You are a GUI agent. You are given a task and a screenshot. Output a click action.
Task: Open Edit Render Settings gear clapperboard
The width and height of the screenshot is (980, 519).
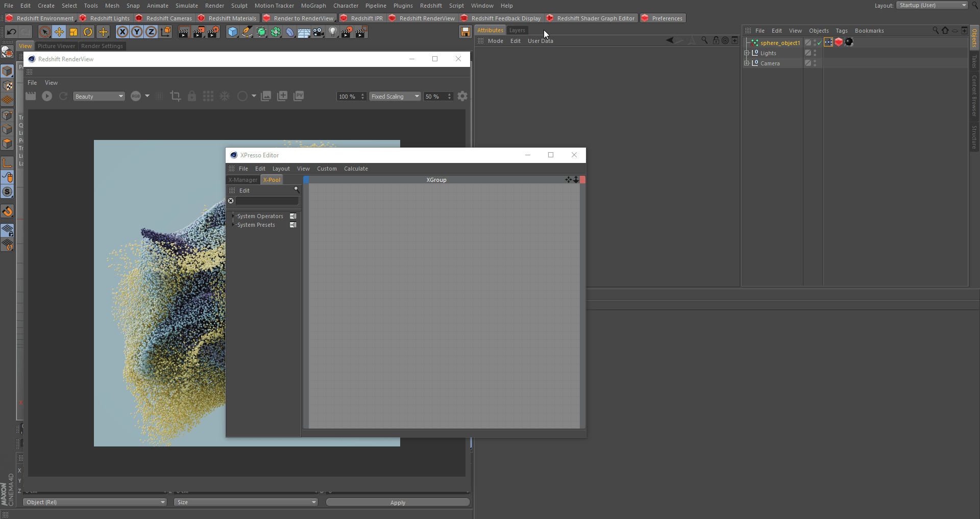coord(213,32)
